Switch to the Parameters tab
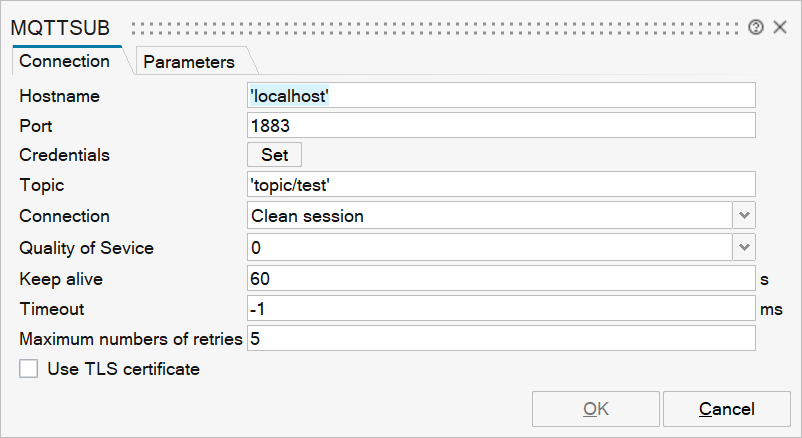 189,62
